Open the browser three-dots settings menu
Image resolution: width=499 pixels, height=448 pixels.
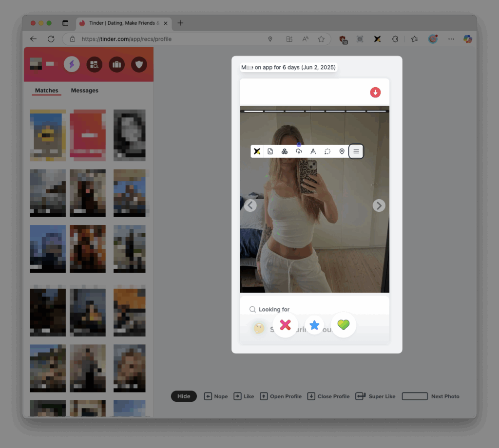click(x=451, y=39)
